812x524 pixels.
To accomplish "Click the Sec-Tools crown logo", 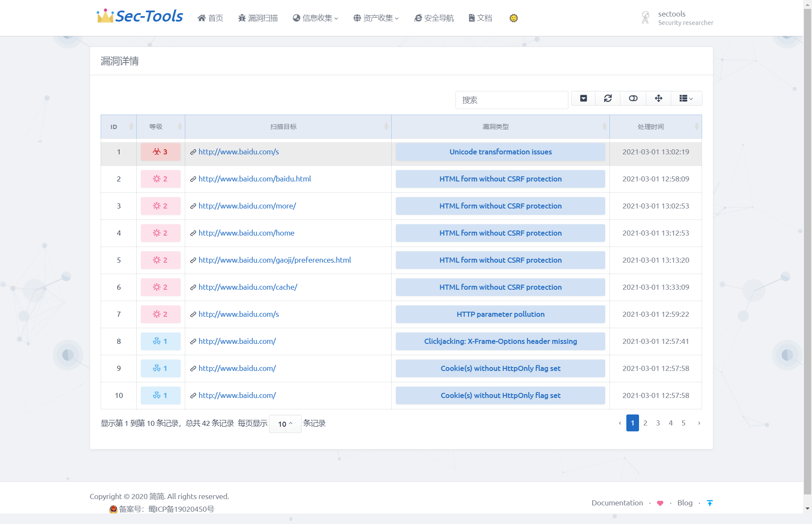I will click(x=104, y=16).
